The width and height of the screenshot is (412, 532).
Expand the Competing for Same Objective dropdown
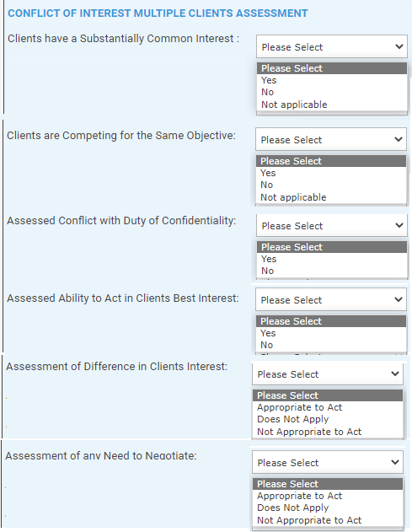331,139
